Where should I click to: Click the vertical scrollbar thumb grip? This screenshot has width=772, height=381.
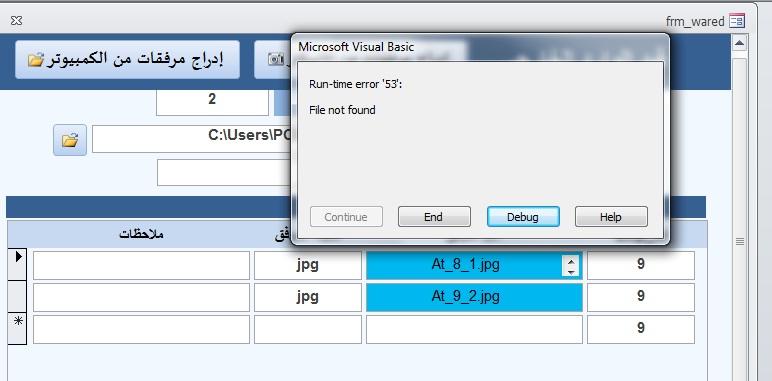tap(740, 241)
